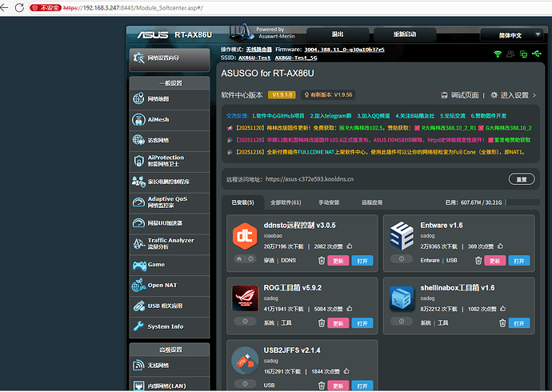Like the USB2JFFS plugin with thumbs-up

click(346, 371)
